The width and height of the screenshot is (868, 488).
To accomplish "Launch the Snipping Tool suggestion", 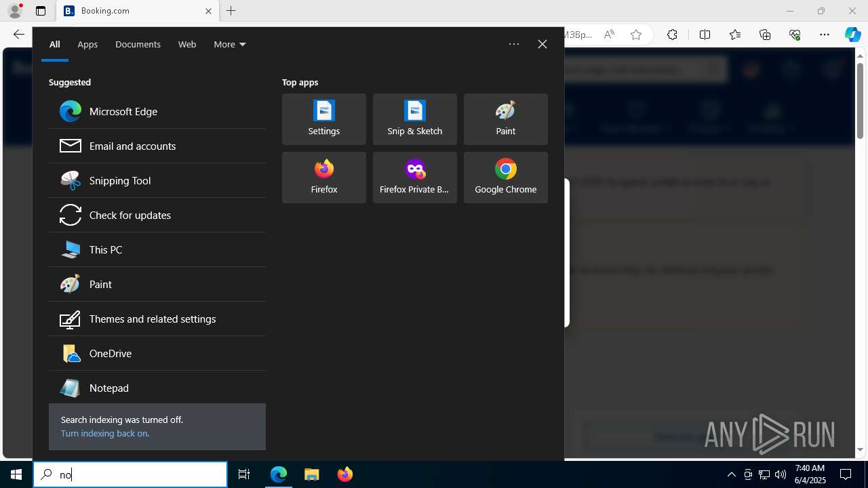I will [x=157, y=180].
